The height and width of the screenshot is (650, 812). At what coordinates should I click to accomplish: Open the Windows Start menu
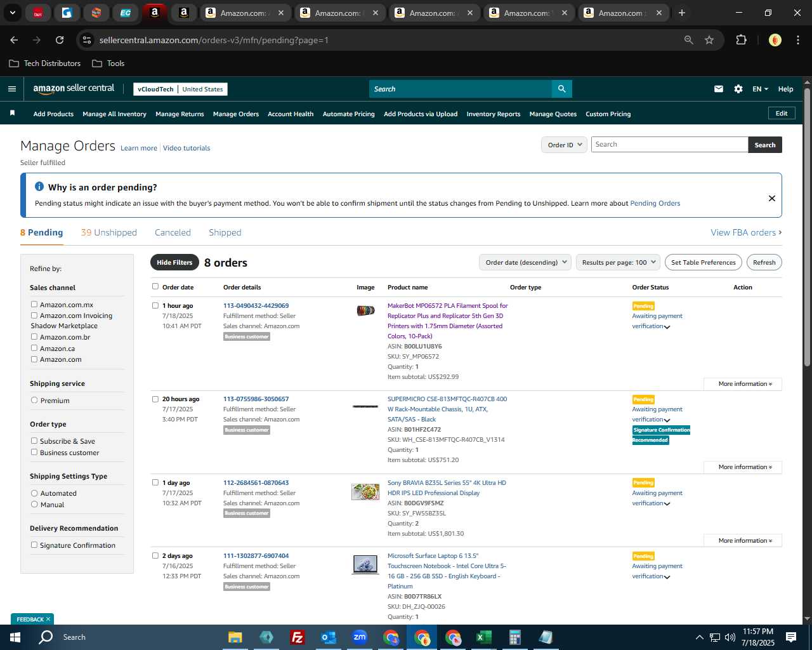tap(15, 637)
